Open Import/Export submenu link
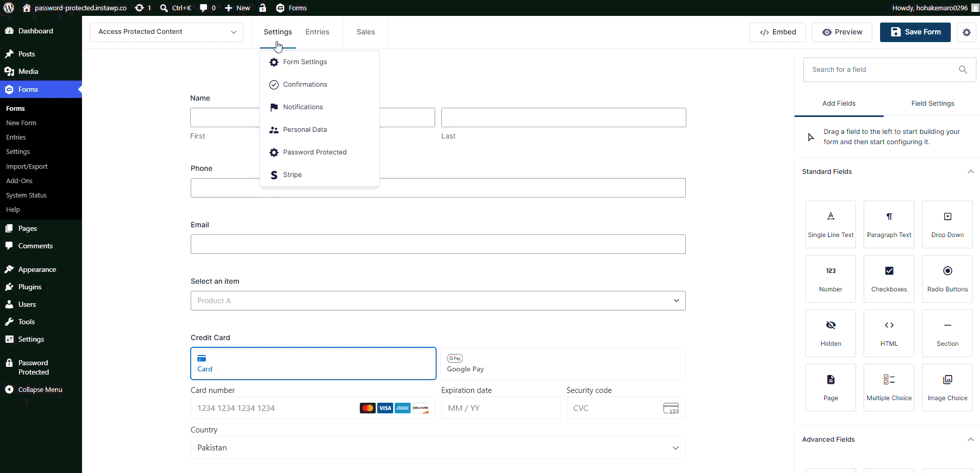Image resolution: width=980 pixels, height=473 pixels. (x=27, y=167)
